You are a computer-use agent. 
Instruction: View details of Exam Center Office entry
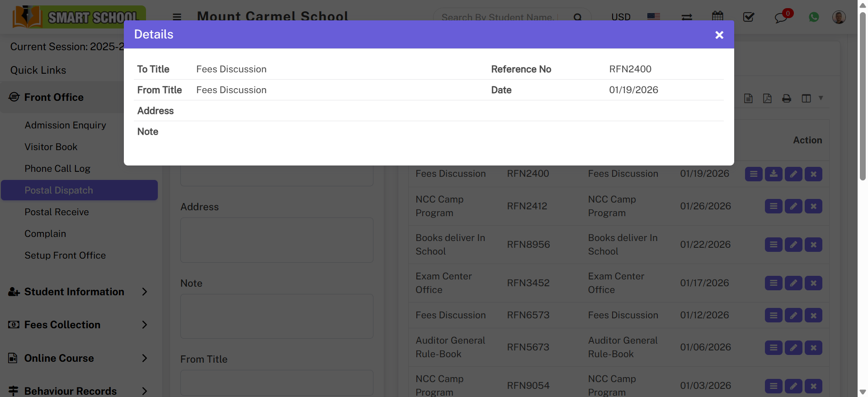coord(774,283)
